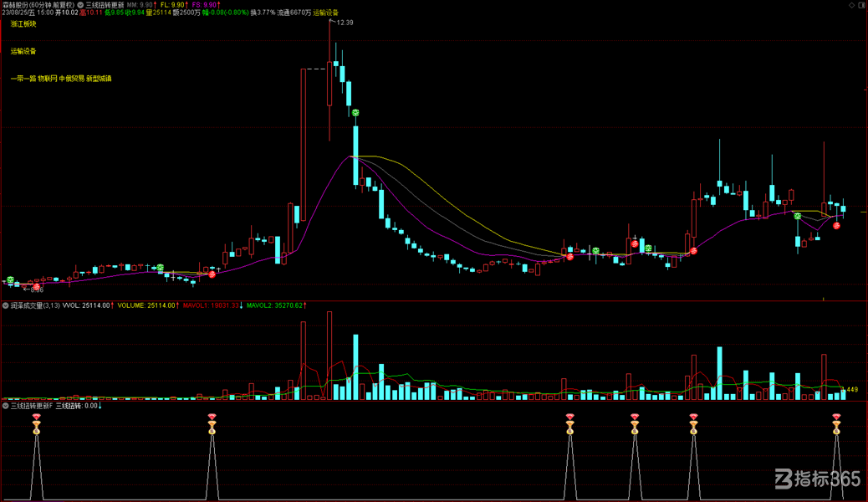The height and width of the screenshot is (502, 868).
Task: Click the VOLUME: 25114.00 value
Action: pos(148,305)
